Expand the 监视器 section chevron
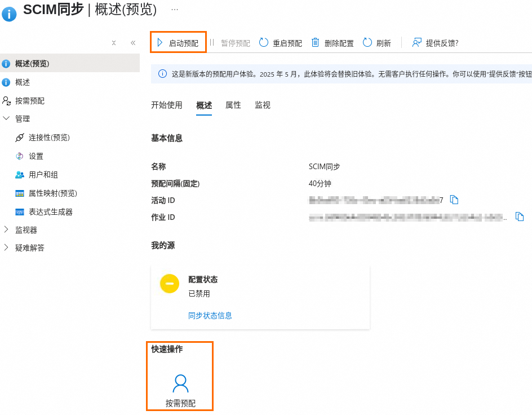The width and height of the screenshot is (532, 415). pos(6,229)
